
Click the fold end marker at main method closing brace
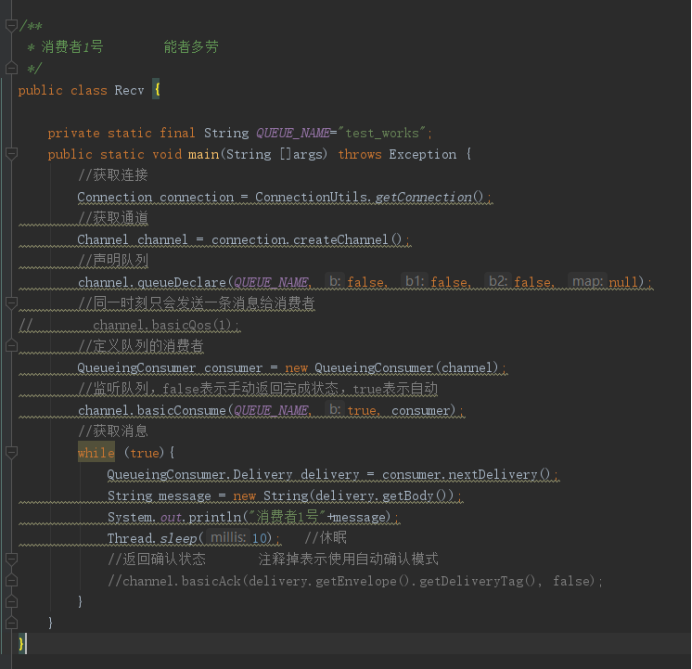pyautogui.click(x=11, y=623)
